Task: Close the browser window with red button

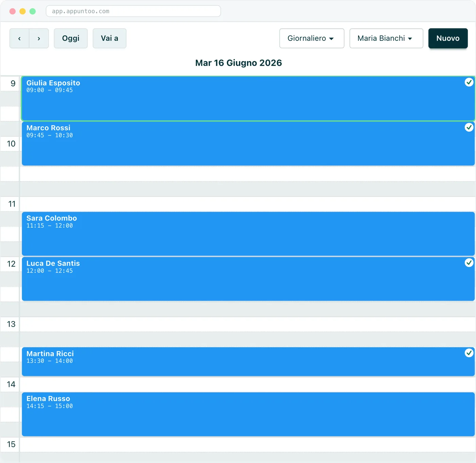Action: (13, 11)
